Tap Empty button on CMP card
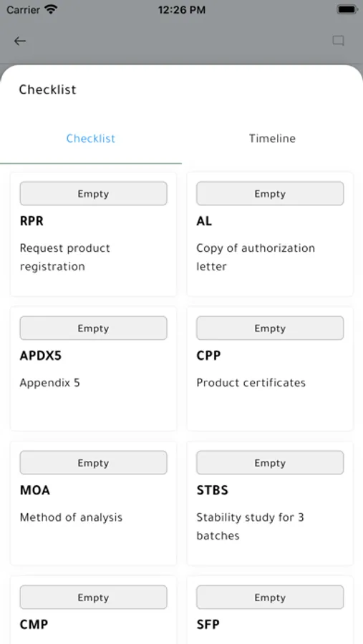This screenshot has height=644, width=363. click(93, 597)
